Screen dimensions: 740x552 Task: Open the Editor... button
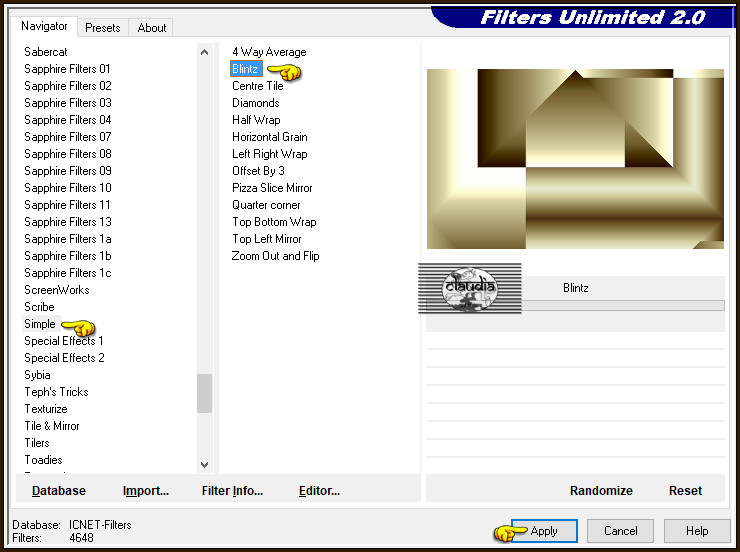(319, 491)
